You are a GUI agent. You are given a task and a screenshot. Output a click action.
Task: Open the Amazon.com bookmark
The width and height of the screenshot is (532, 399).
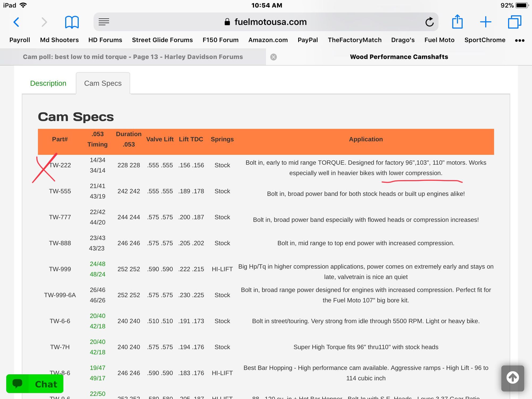[268, 40]
